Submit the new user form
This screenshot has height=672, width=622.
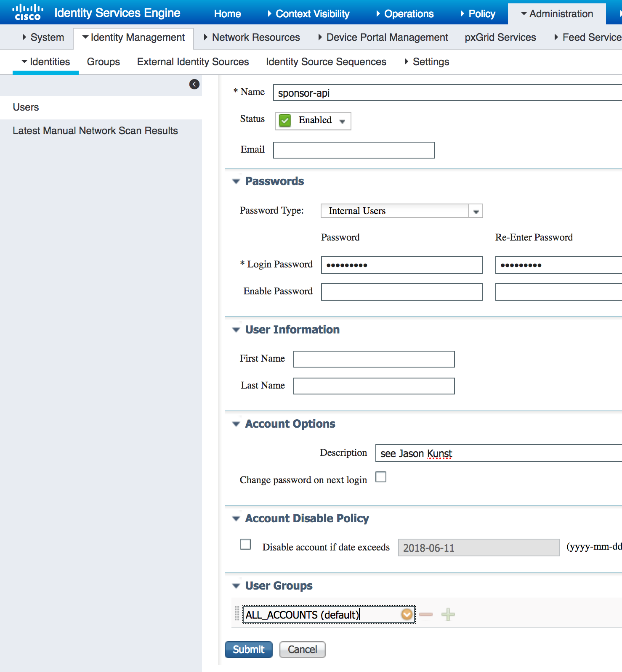tap(249, 650)
